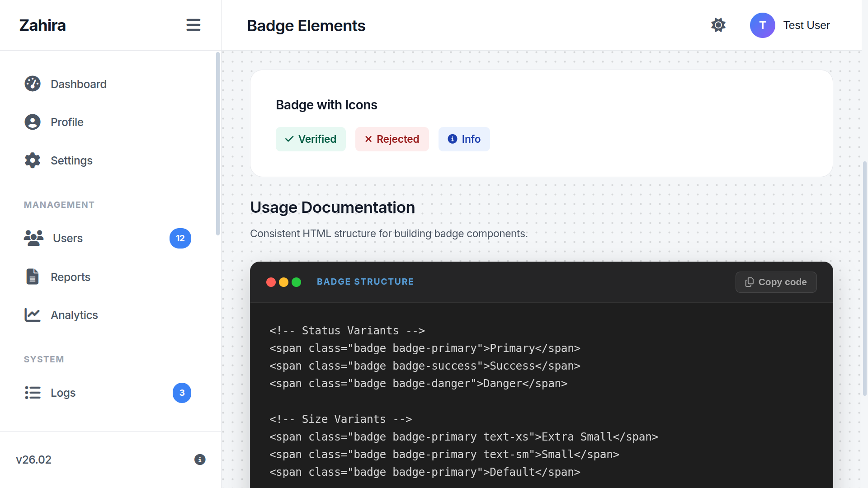Viewport: 868px width, 488px height.
Task: Click the Users count badge 12
Action: tap(180, 238)
